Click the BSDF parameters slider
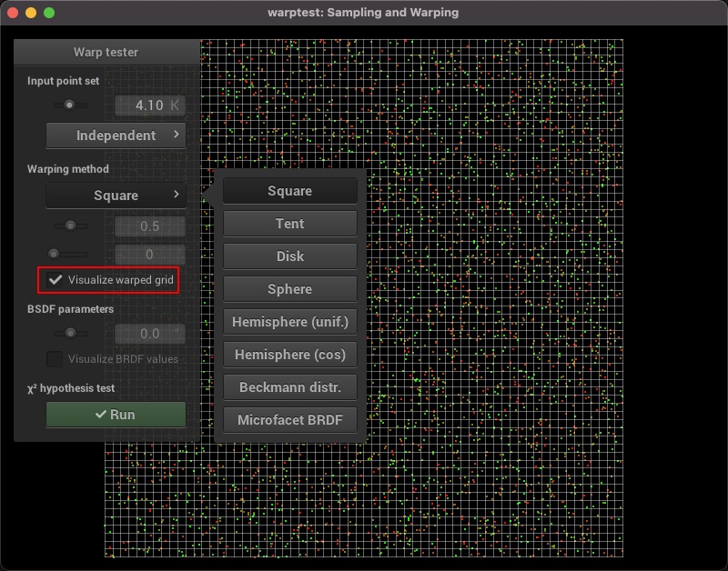Image resolution: width=728 pixels, height=571 pixels. tap(69, 334)
